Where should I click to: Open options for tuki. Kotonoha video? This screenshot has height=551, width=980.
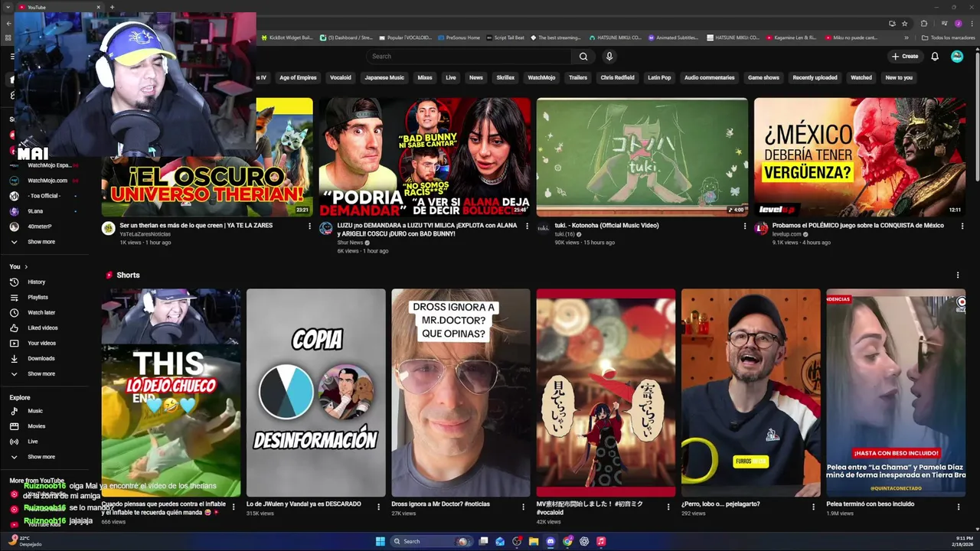[744, 227]
